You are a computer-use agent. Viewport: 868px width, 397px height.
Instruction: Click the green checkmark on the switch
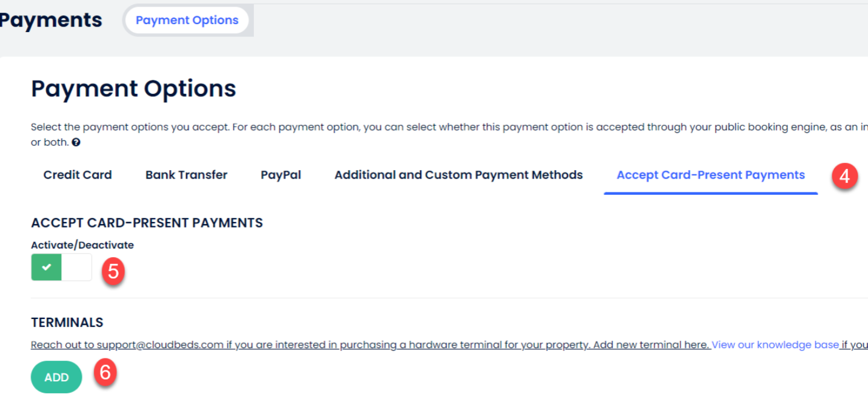click(47, 267)
